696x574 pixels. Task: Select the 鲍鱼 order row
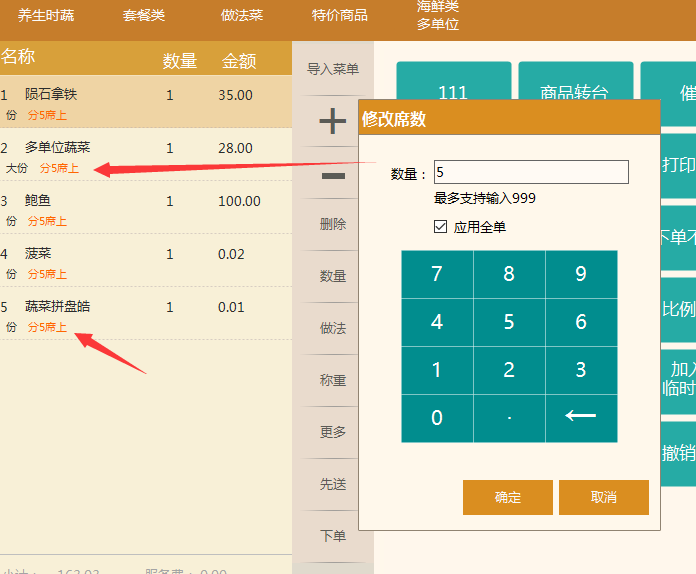click(145, 208)
